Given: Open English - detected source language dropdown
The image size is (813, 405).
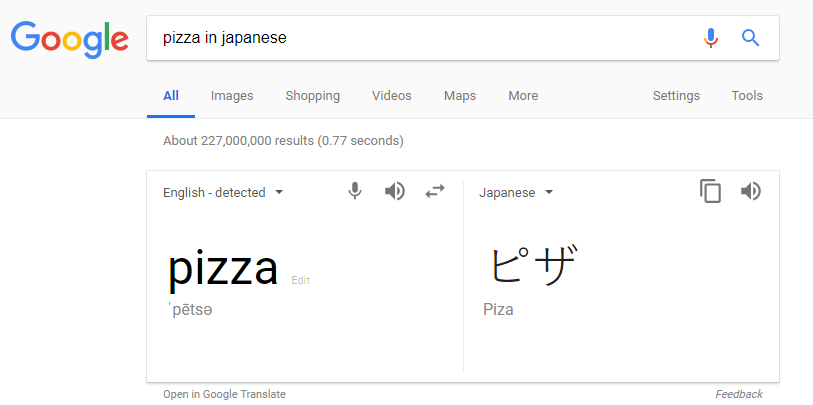Looking at the screenshot, I should point(223,193).
